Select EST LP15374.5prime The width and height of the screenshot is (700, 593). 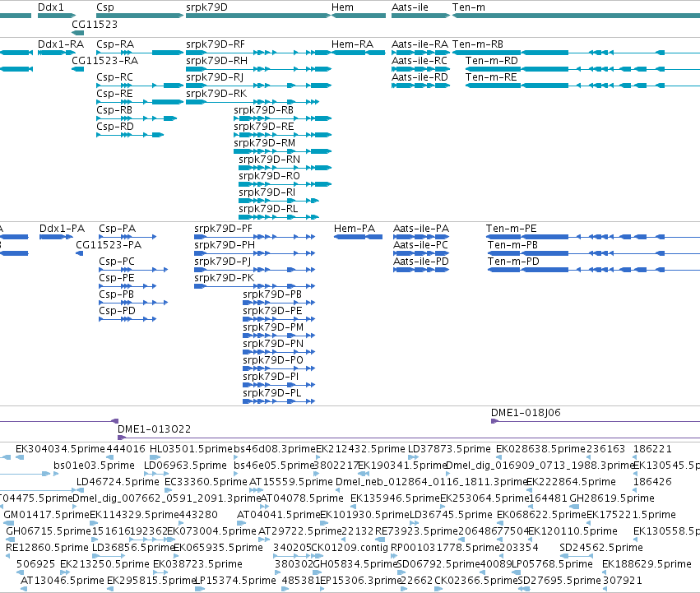(200, 590)
